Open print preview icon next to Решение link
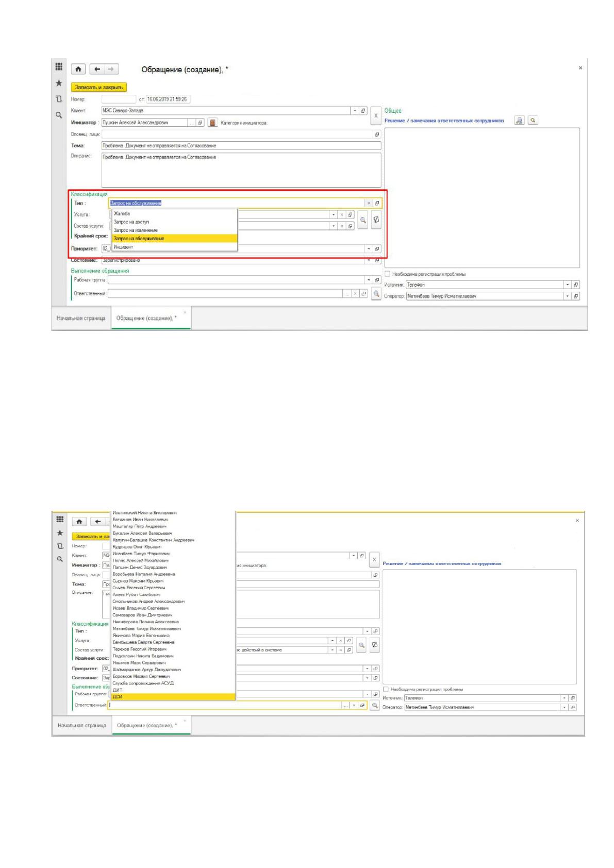Viewport: 614px width, 868px height. 520,120
